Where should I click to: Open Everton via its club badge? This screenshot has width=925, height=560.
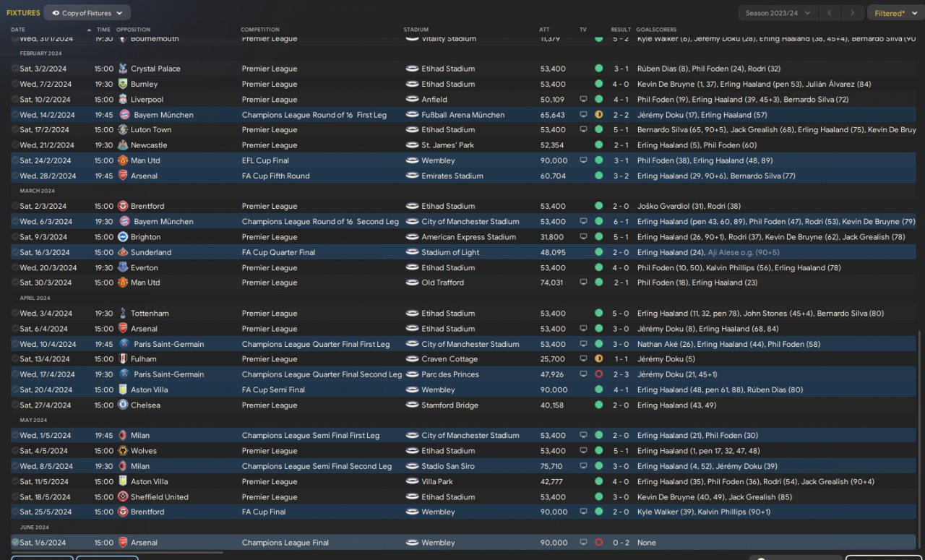[x=123, y=267]
